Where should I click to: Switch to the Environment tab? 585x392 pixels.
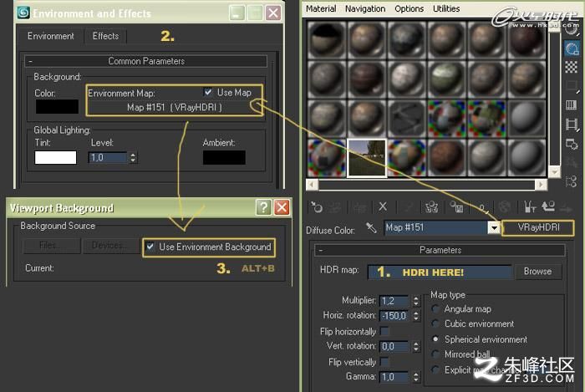point(50,36)
